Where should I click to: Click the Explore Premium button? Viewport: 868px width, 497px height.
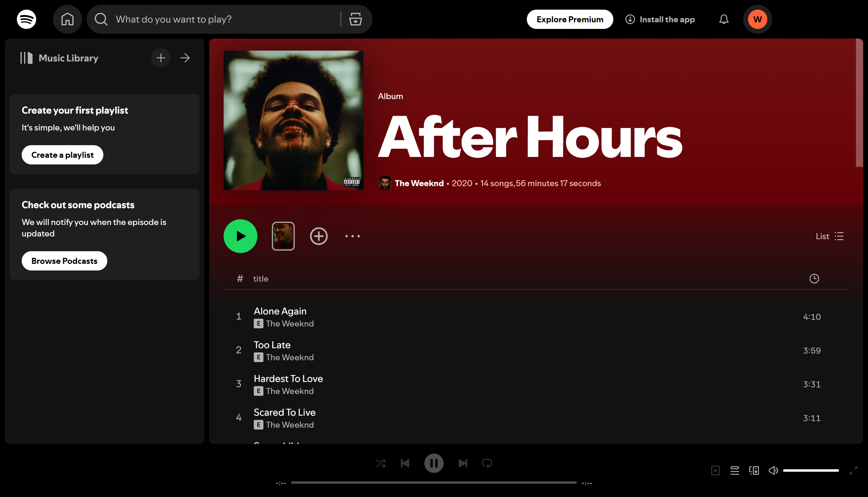point(569,19)
